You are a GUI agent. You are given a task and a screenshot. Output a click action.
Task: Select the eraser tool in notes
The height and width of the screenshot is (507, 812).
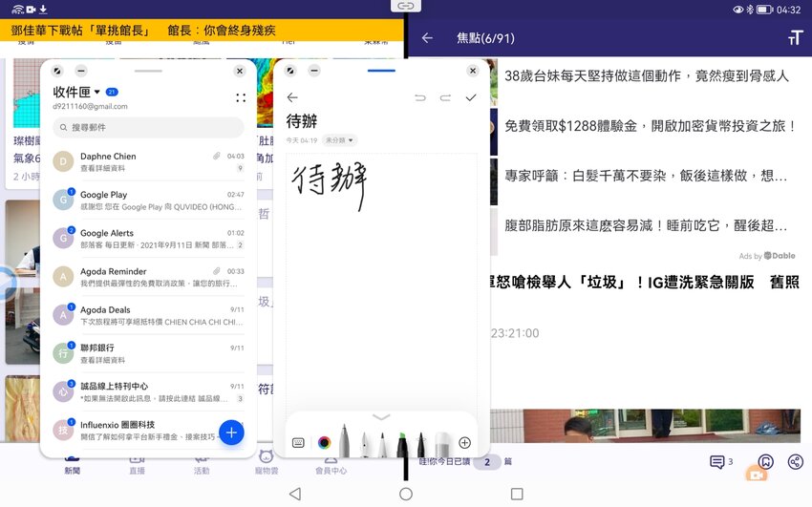(442, 443)
